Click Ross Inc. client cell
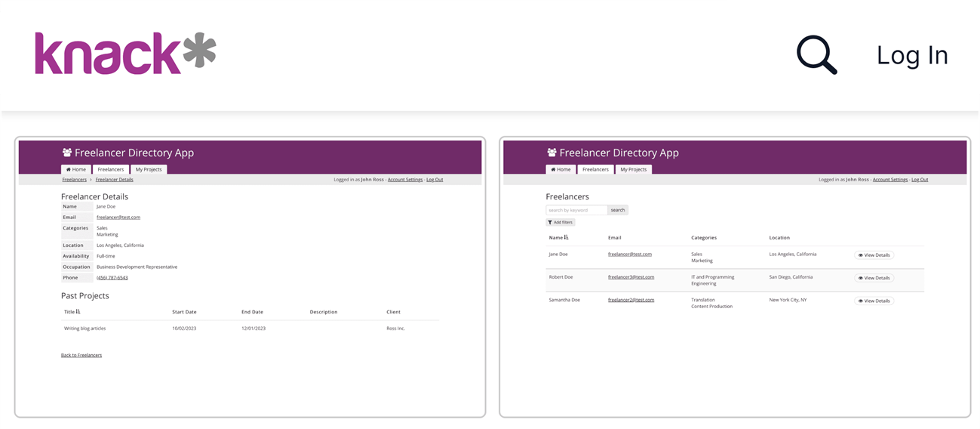 click(396, 329)
